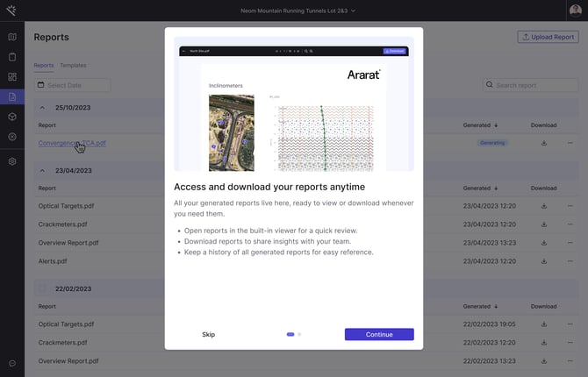Click the report preview image in the dialog
Screen dimensions: 588x377
294,103
